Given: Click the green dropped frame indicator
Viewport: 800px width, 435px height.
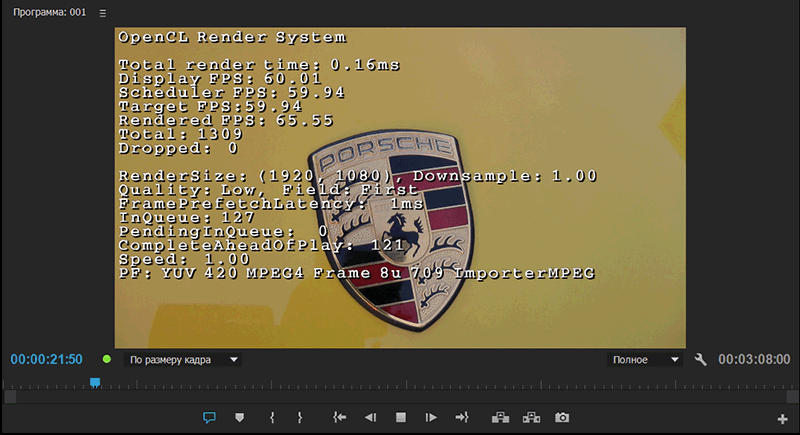Looking at the screenshot, I should pyautogui.click(x=107, y=359).
